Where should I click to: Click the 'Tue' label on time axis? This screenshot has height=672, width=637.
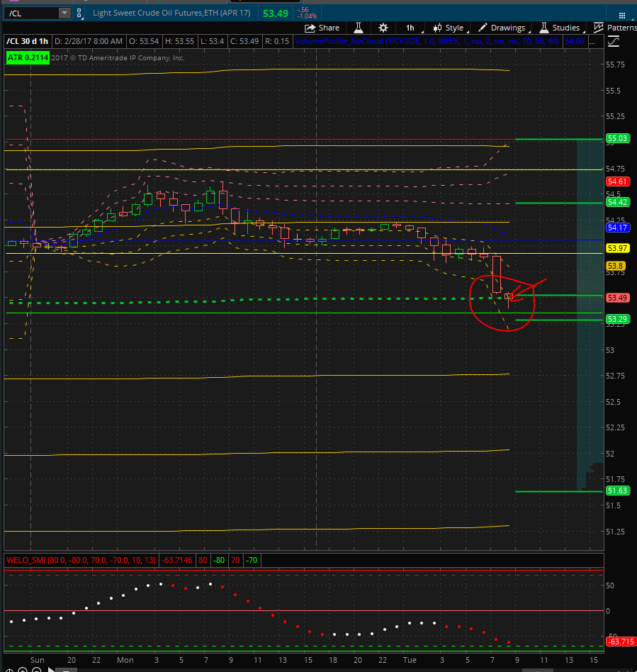point(410,660)
